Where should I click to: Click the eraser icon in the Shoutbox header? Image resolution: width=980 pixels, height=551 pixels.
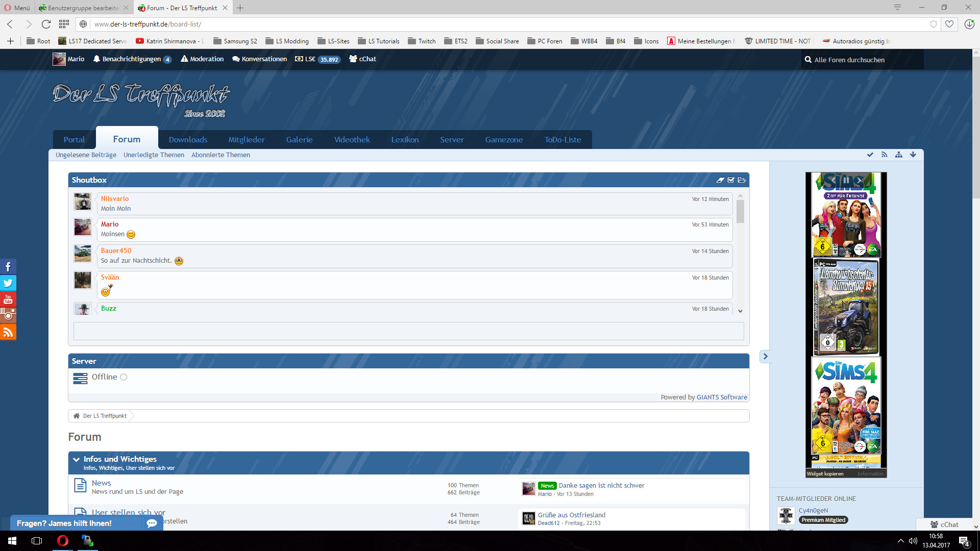(720, 180)
